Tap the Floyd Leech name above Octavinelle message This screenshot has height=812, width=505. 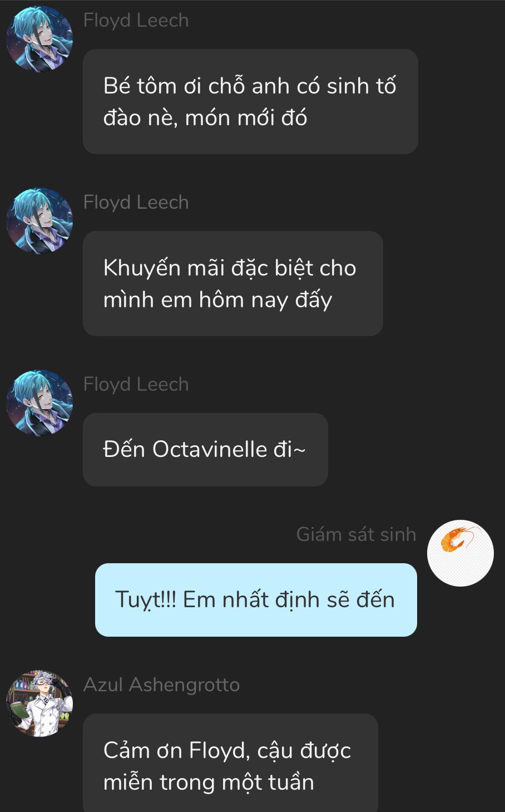(x=136, y=385)
